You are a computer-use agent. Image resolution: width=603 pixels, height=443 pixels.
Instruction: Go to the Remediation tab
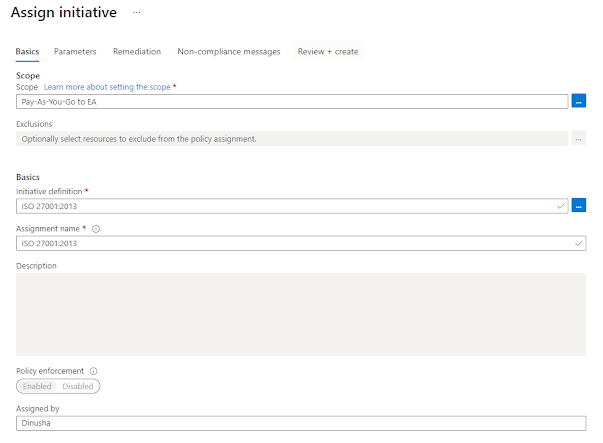coord(137,51)
